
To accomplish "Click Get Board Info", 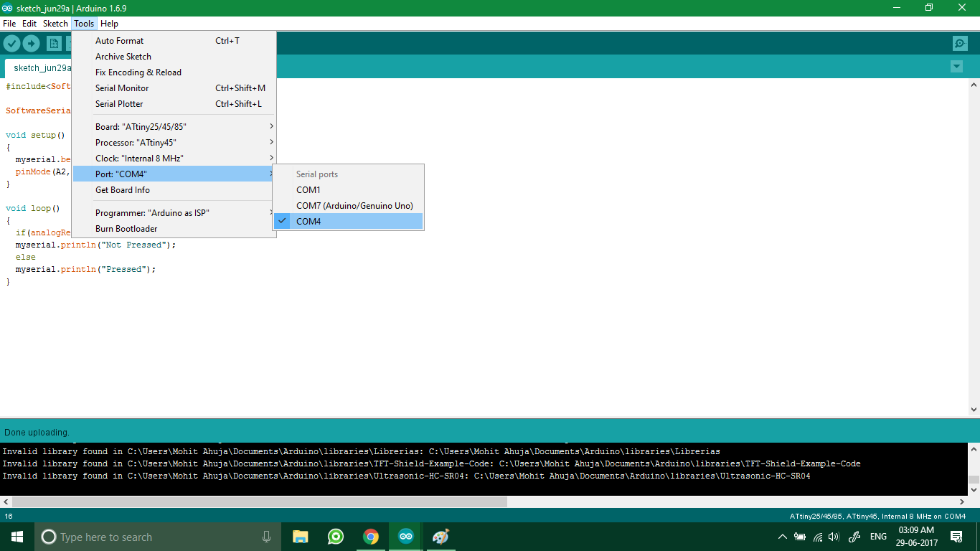I will (x=174, y=190).
